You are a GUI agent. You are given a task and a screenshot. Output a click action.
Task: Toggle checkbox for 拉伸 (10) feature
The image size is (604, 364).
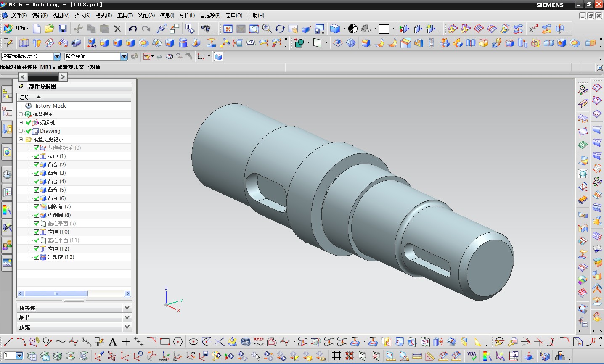point(37,232)
